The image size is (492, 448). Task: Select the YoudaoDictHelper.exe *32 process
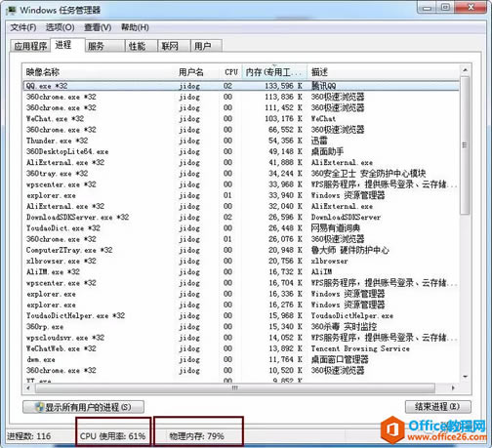click(241, 315)
